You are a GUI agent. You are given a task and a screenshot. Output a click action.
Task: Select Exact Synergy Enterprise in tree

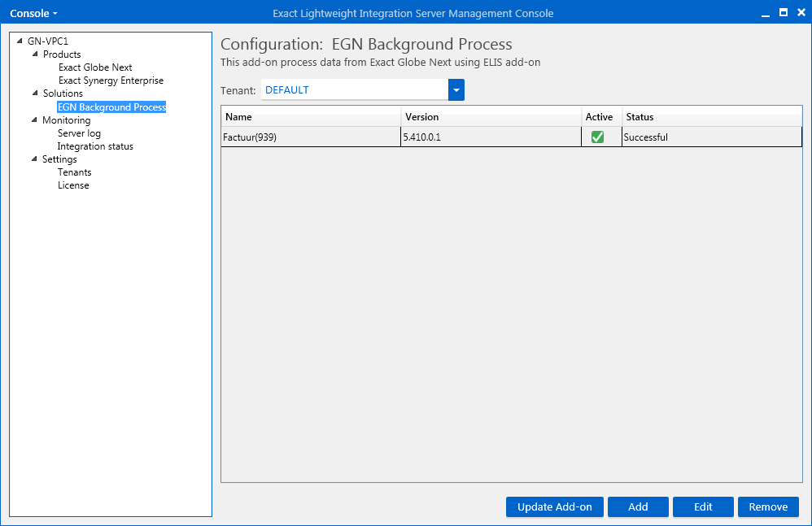111,80
